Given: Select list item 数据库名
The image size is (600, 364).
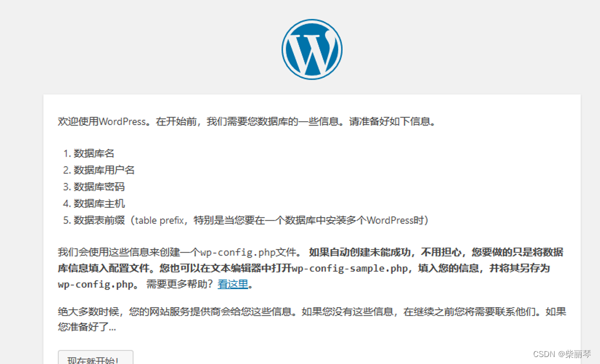Looking at the screenshot, I should coord(94,153).
